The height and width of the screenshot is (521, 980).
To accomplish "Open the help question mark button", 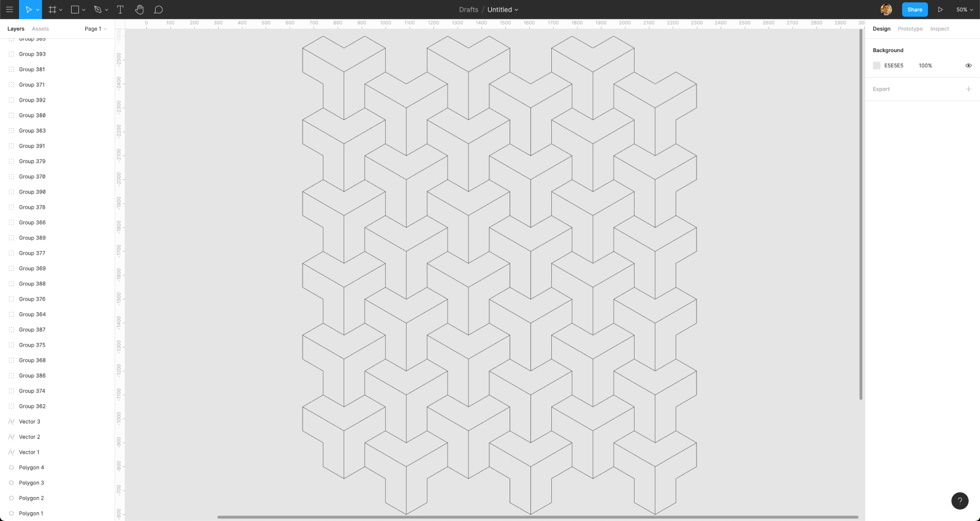I will 960,501.
